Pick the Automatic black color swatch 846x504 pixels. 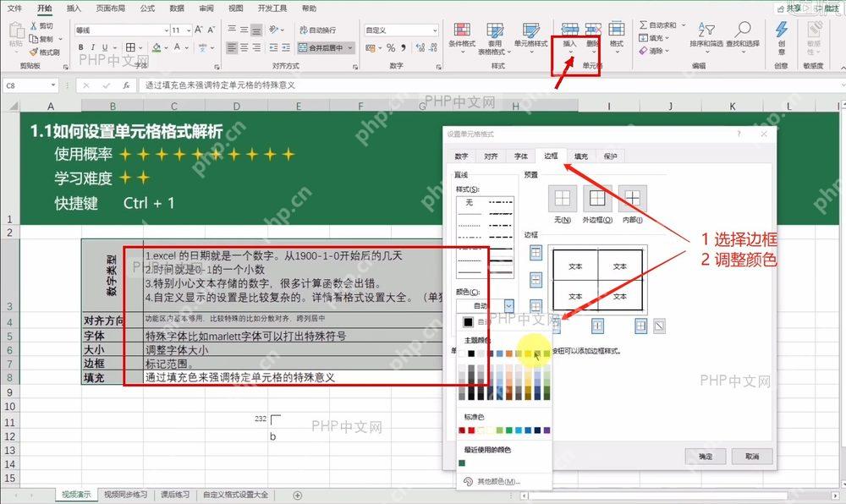(x=468, y=322)
